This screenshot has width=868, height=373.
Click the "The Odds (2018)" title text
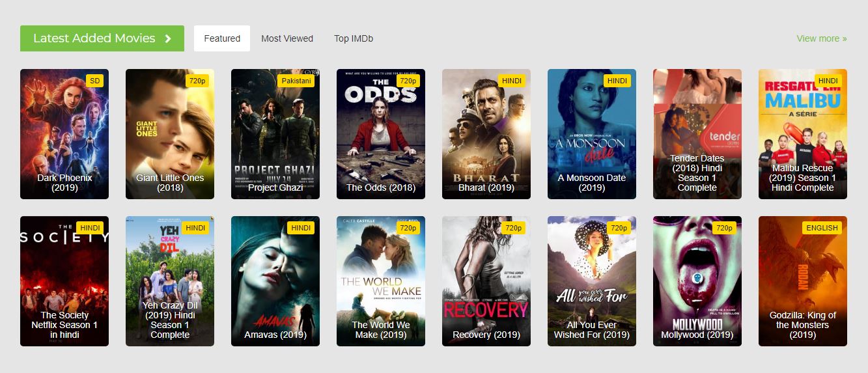381,187
